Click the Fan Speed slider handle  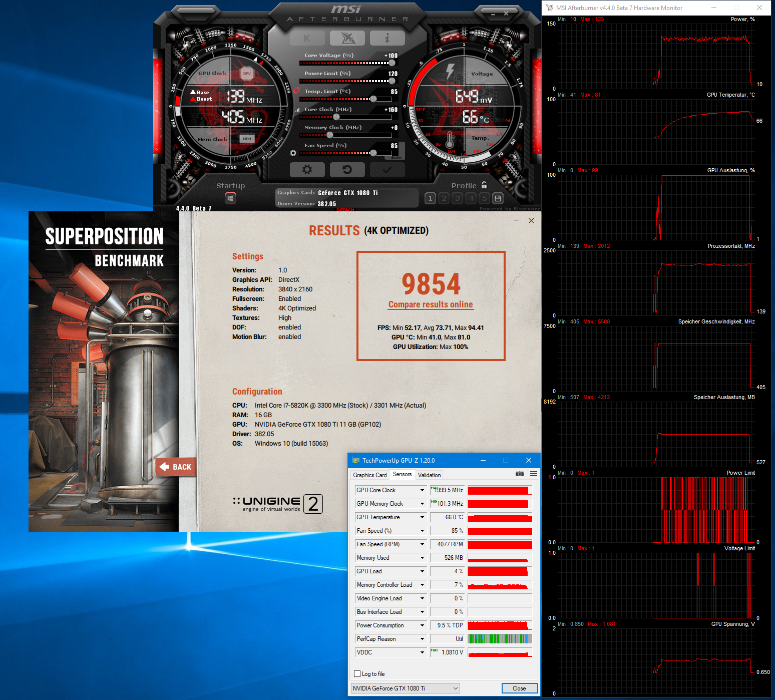pos(373,153)
